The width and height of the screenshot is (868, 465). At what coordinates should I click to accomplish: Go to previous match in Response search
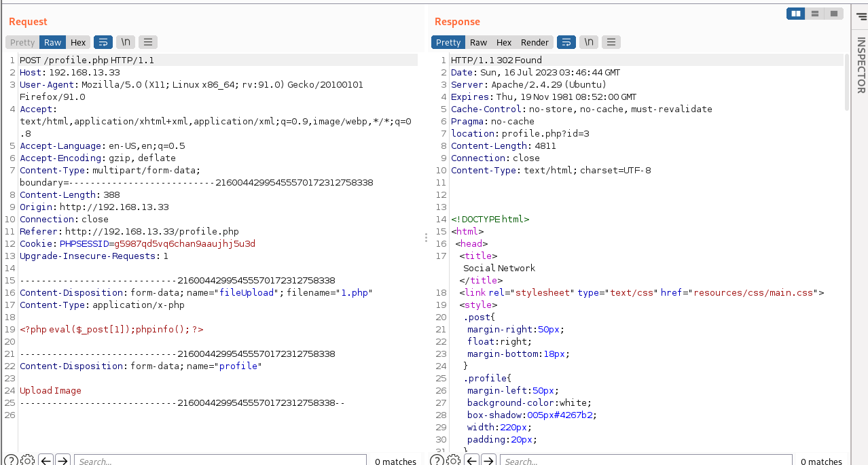coord(472,460)
